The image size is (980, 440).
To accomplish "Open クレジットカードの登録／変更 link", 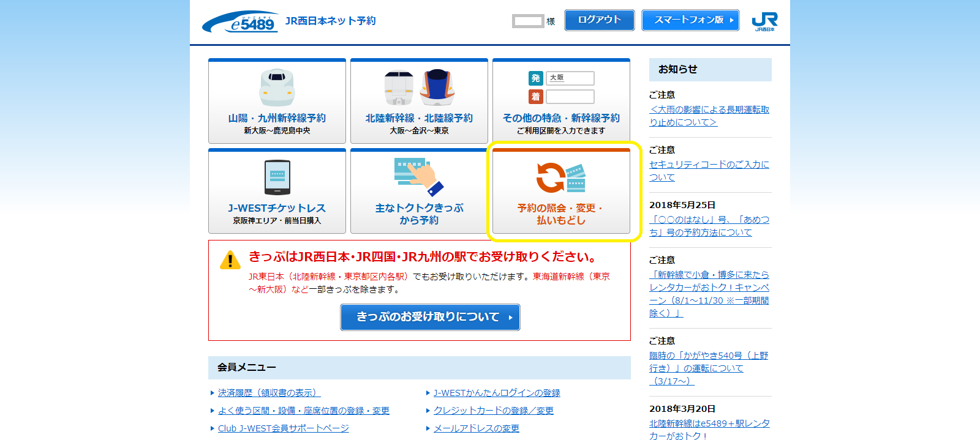I will pos(493,411).
